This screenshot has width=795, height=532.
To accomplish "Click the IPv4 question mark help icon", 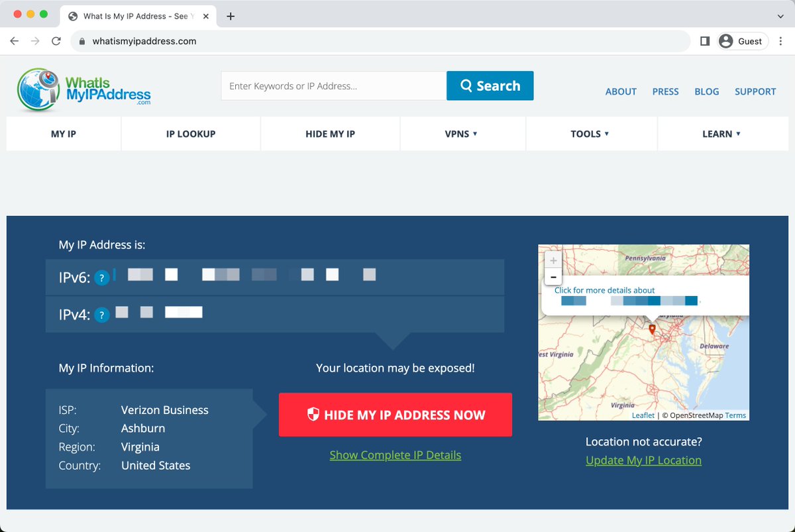I will tap(101, 315).
